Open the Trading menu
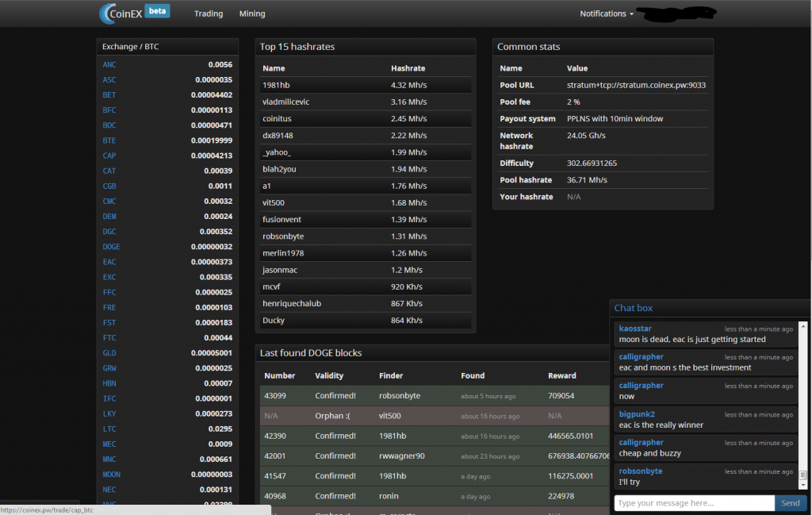Image resolution: width=812 pixels, height=515 pixels. 209,13
